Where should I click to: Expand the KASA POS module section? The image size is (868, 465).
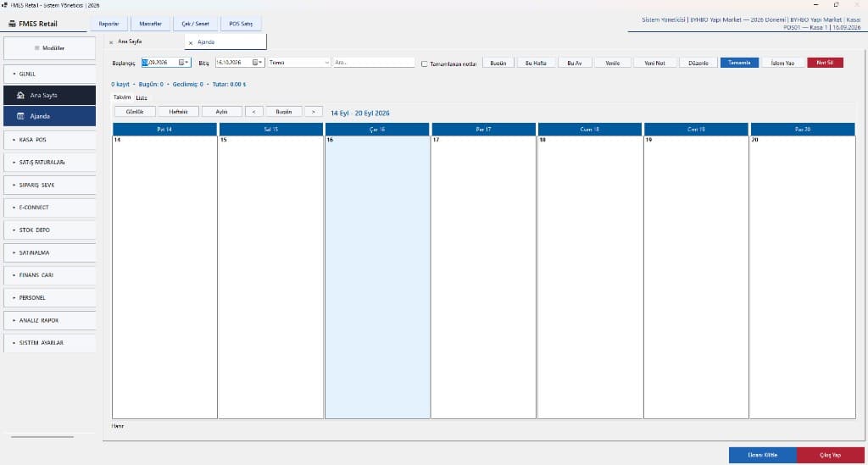point(49,140)
